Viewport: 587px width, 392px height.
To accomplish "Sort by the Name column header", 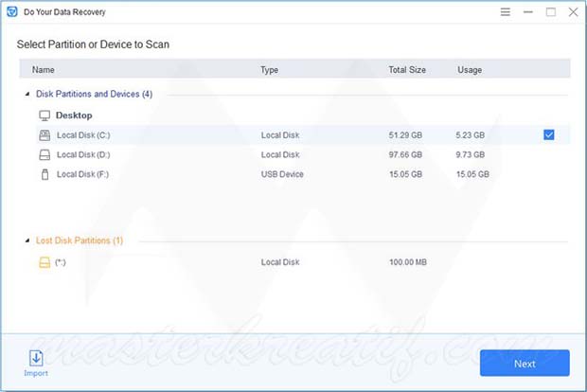I will 44,69.
